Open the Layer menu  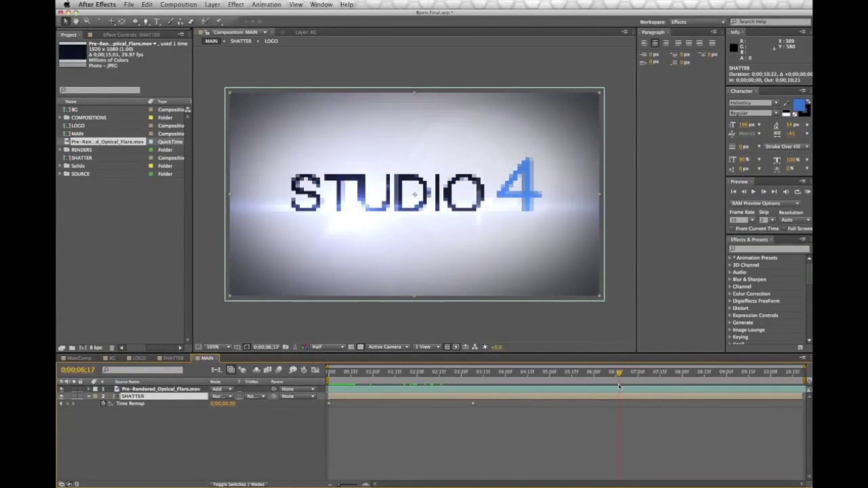(x=212, y=5)
